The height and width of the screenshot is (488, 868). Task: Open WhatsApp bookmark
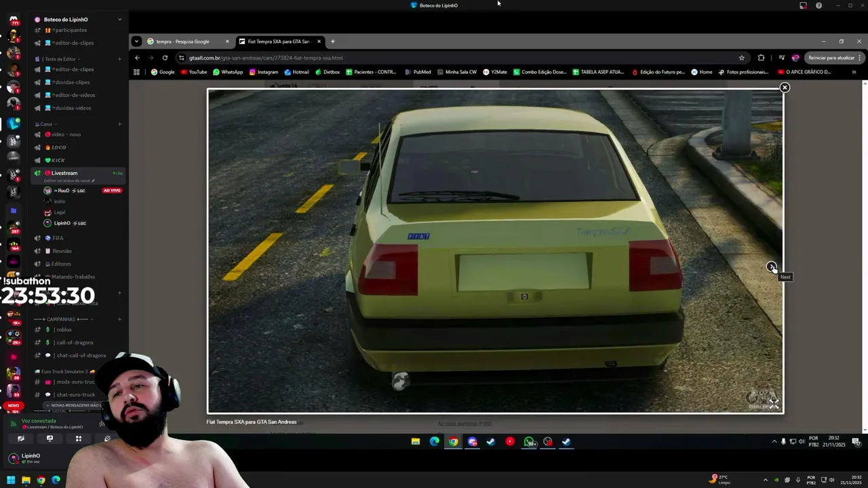click(228, 72)
